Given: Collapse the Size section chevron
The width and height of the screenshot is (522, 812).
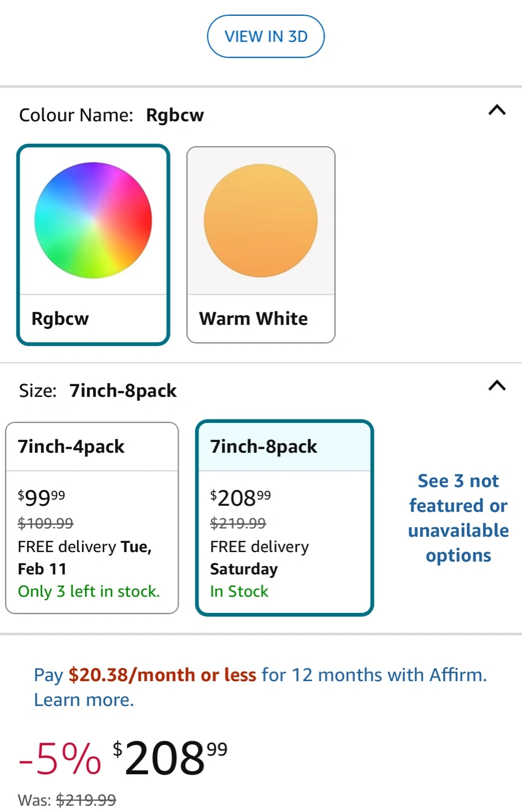Looking at the screenshot, I should [x=497, y=386].
